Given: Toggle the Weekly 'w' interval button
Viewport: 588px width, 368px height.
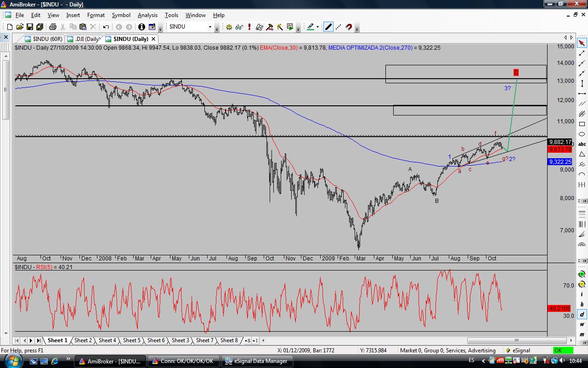Looking at the screenshot, I should tap(582, 324).
